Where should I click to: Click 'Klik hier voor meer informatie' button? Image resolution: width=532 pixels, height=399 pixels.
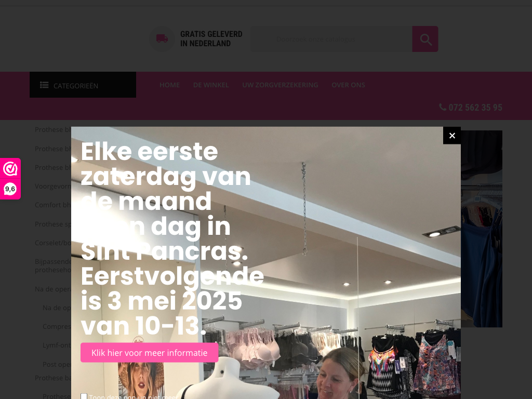149,353
